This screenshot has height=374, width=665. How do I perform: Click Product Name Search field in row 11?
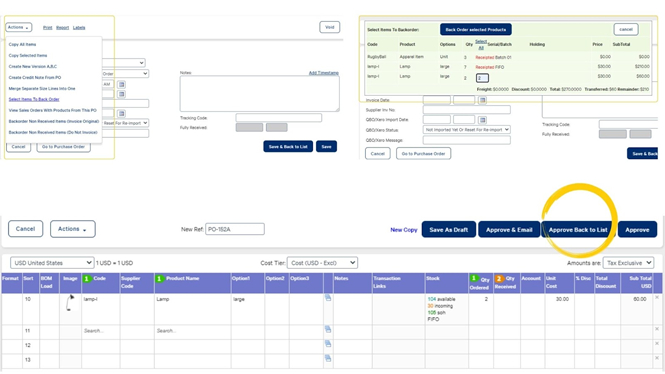point(193,331)
